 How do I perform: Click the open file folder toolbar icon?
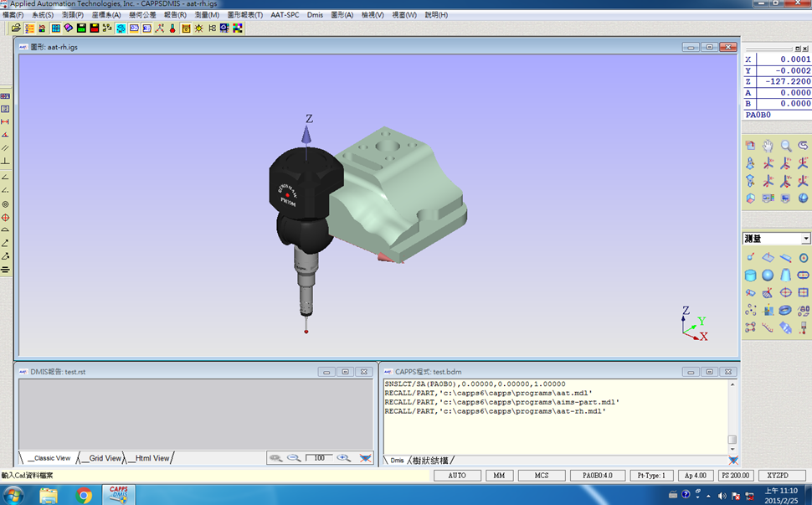[x=17, y=28]
